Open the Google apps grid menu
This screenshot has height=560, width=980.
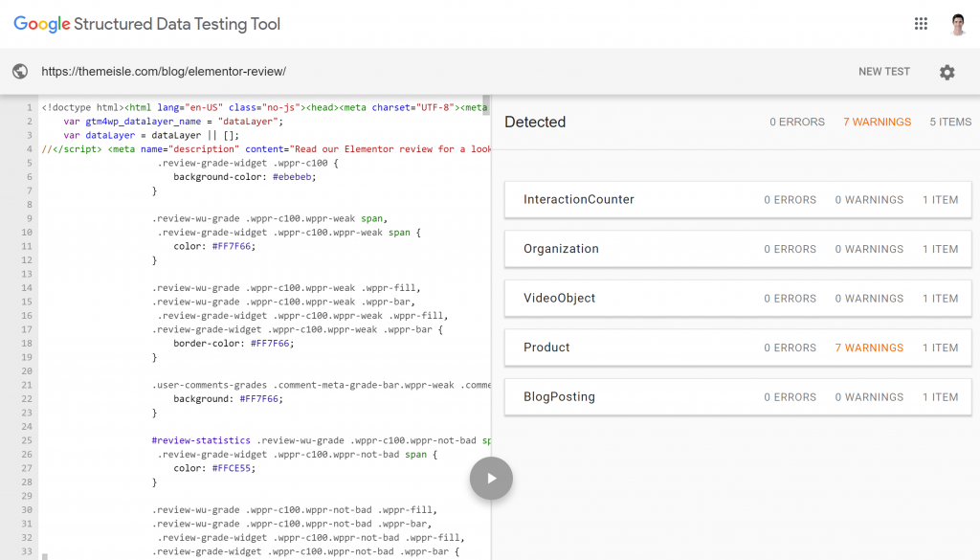pos(921,24)
